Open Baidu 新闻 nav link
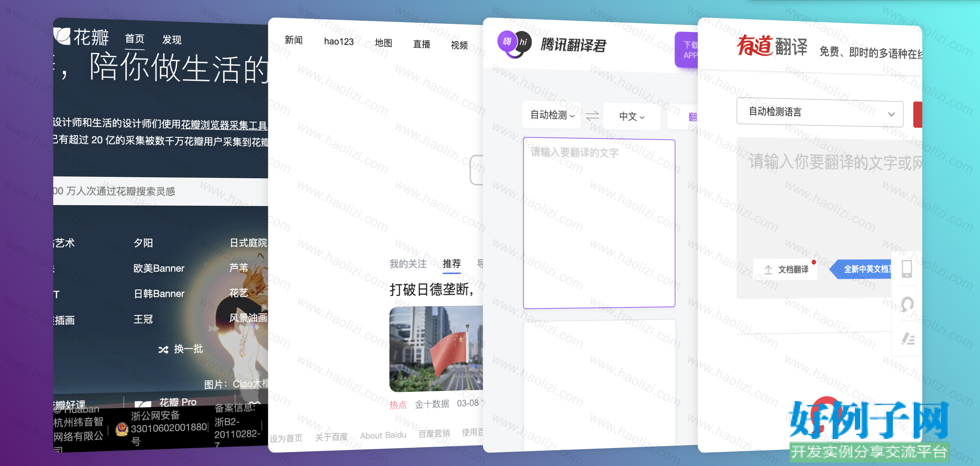980x466 pixels. [x=293, y=40]
